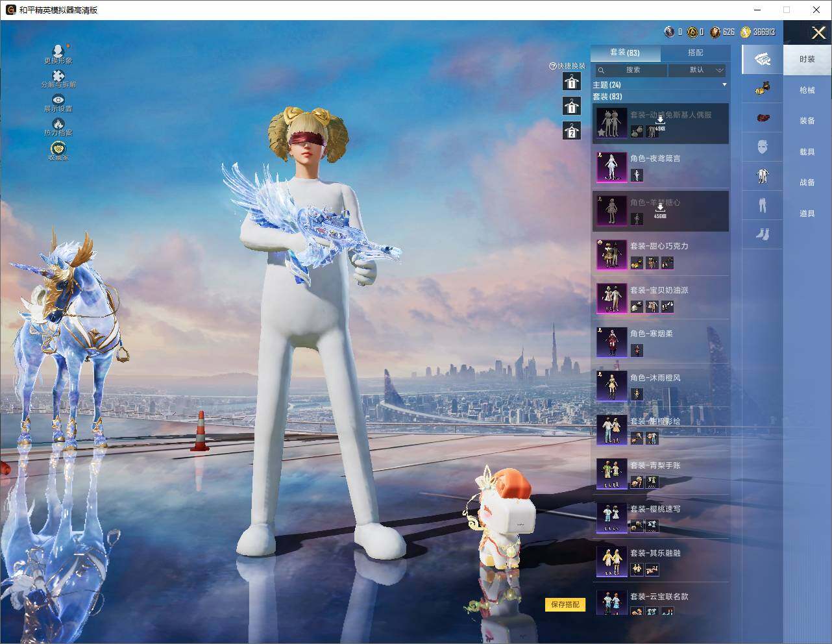
Task: Open the 默认 sort dropdown
Action: point(697,70)
